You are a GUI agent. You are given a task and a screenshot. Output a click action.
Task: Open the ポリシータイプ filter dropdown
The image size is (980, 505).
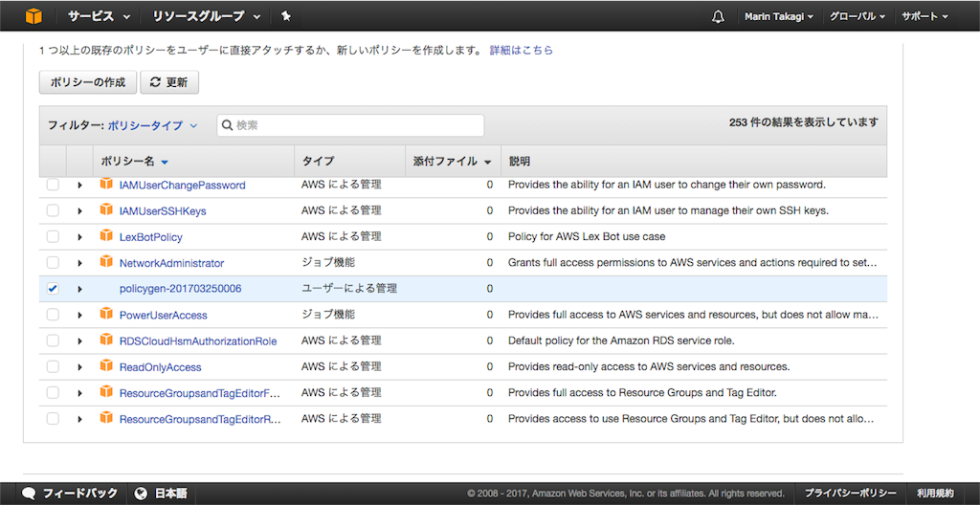point(152,125)
